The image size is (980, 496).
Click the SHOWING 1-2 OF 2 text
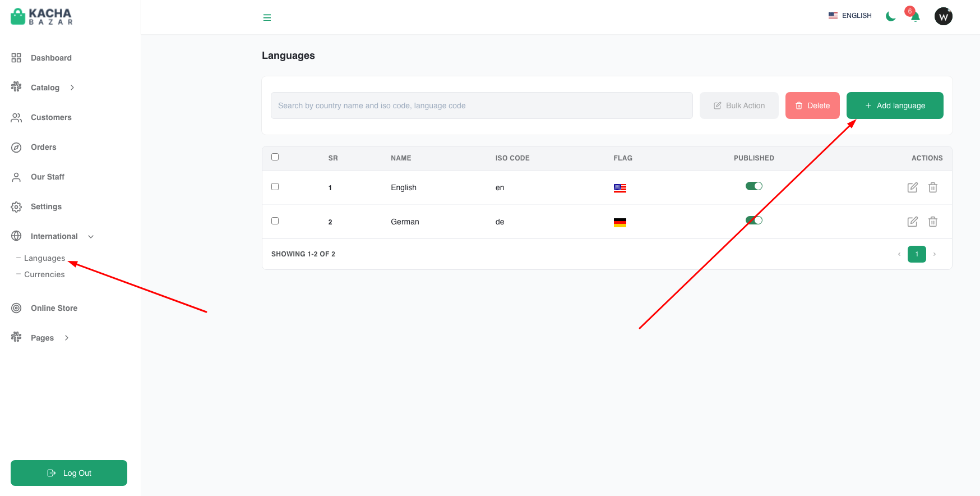[303, 254]
